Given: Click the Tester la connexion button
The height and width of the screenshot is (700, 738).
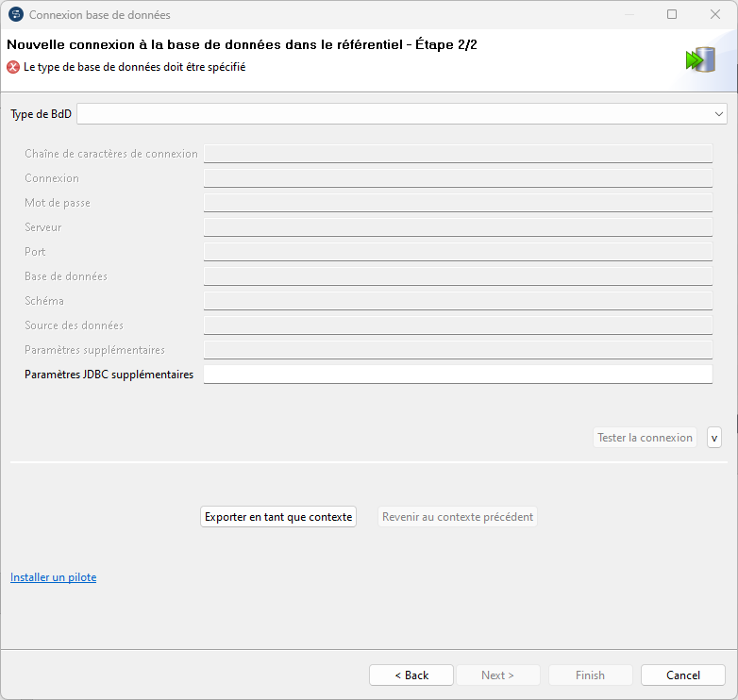Looking at the screenshot, I should pyautogui.click(x=645, y=438).
